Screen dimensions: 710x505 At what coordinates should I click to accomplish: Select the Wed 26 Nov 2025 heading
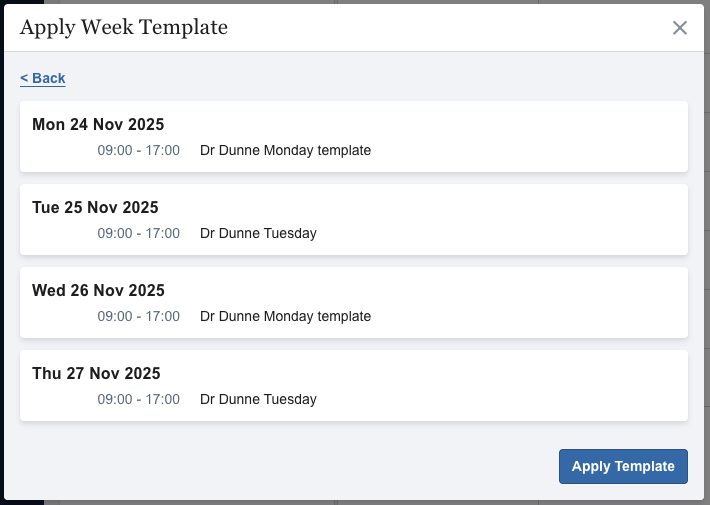[x=98, y=291]
